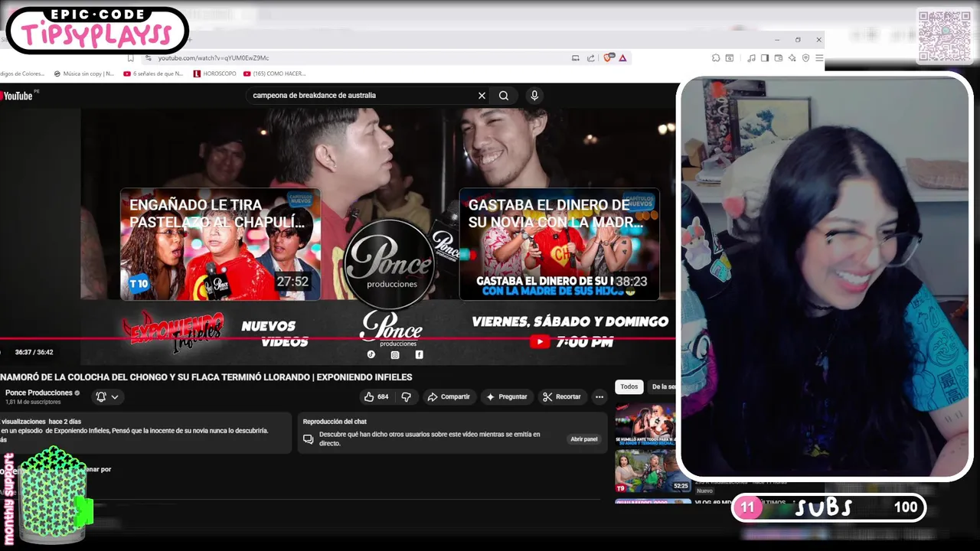Open the three-dot more actions menu

(599, 396)
